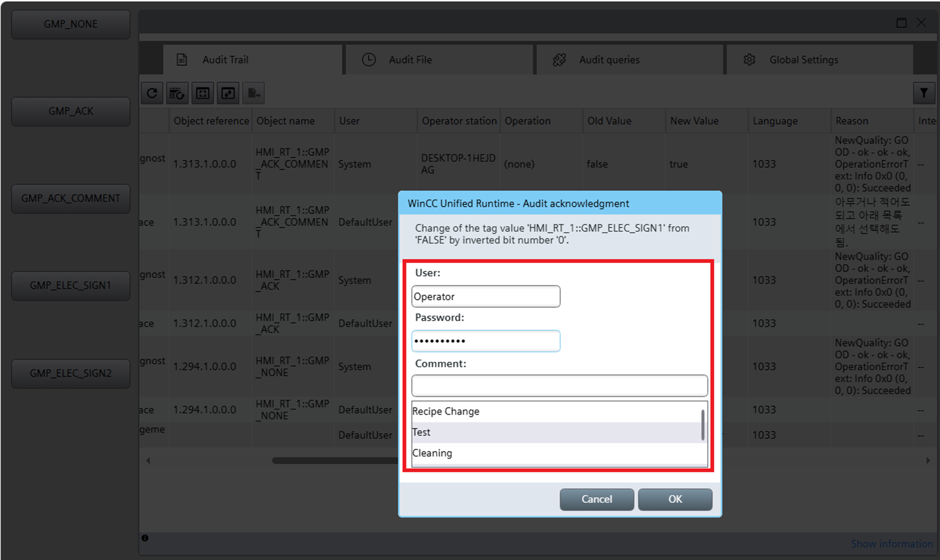
Task: Click the comment list vertical scrollbar
Action: [703, 425]
